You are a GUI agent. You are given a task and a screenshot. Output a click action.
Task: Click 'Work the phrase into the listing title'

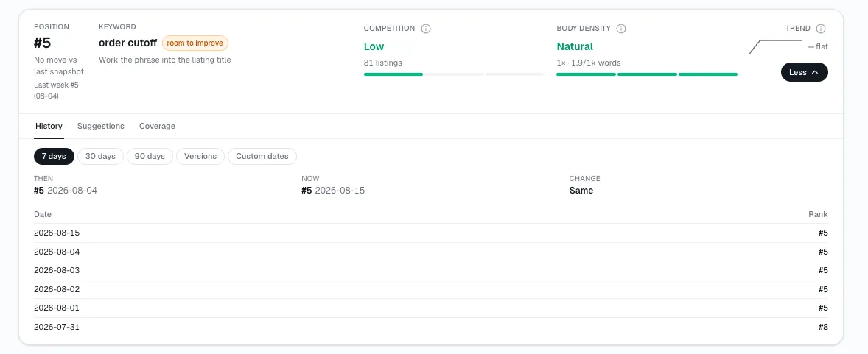click(x=165, y=60)
